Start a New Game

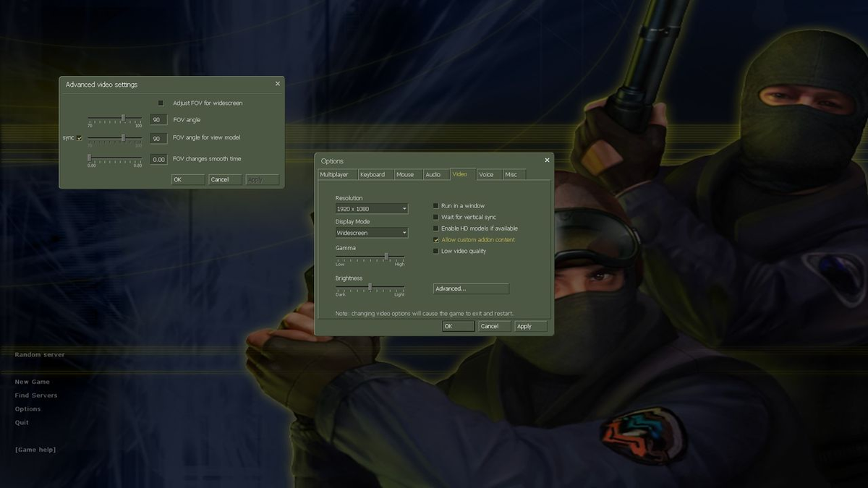click(33, 381)
